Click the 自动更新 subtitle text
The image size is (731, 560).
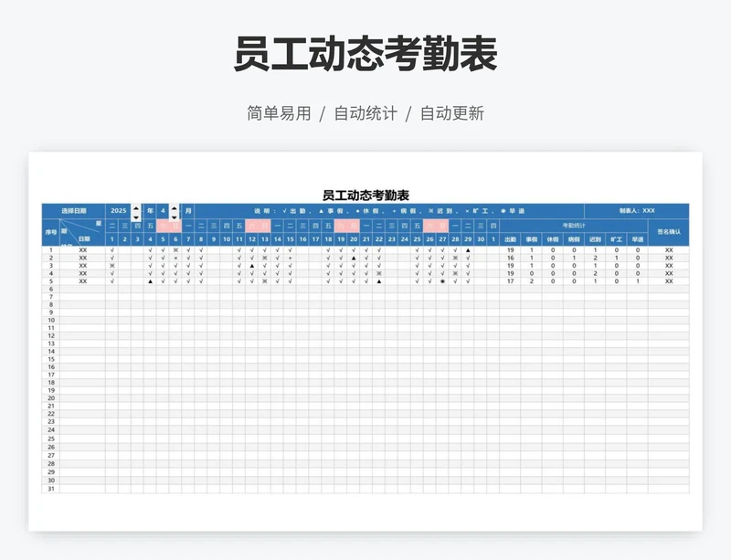click(x=452, y=113)
